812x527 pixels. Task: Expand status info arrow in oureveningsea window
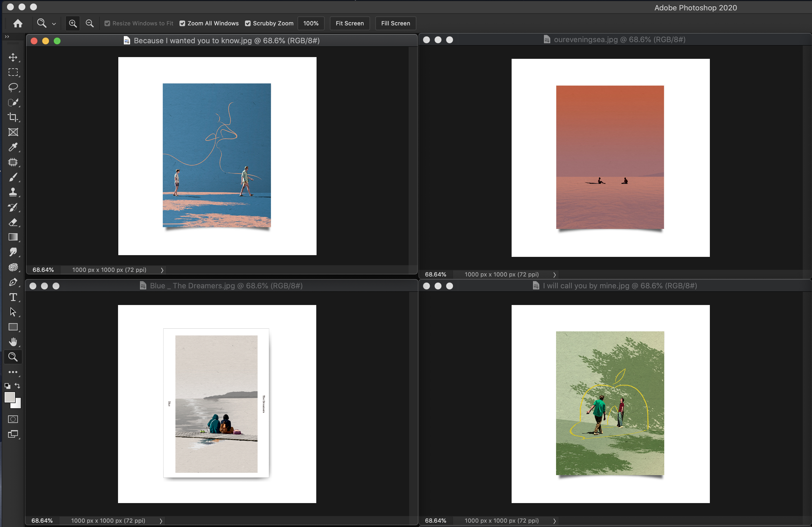(x=554, y=275)
